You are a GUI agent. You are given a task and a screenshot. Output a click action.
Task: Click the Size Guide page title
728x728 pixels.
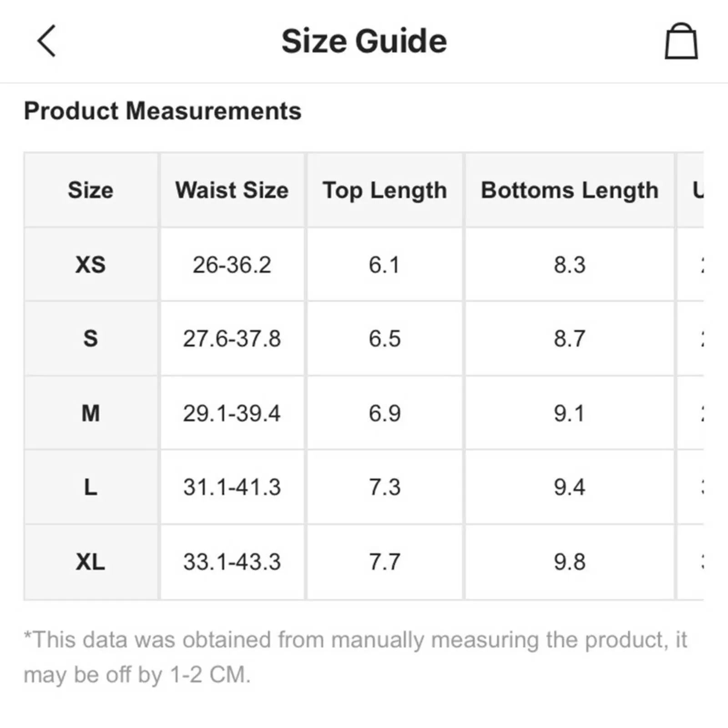364,41
